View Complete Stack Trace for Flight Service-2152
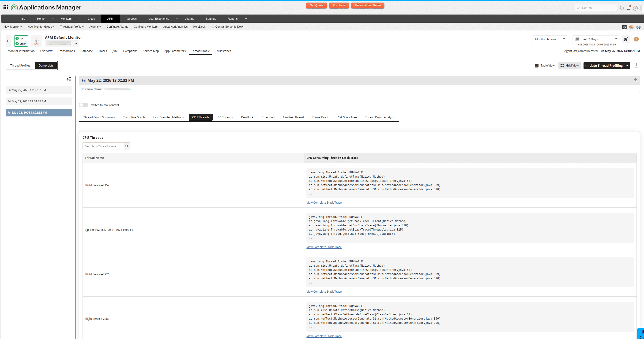 (x=324, y=203)
